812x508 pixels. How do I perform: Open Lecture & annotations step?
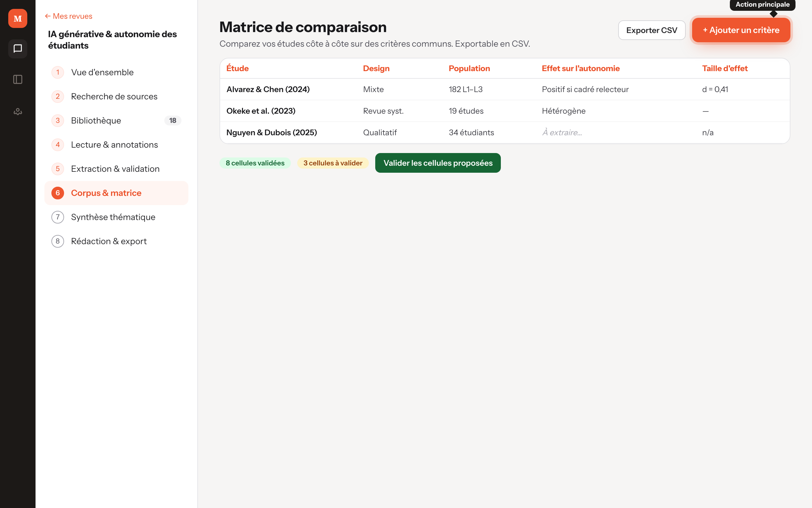pos(116,145)
